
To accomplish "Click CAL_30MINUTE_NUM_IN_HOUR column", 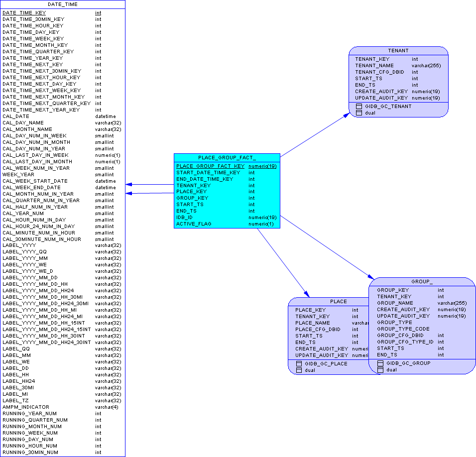I will pyautogui.click(x=42, y=239).
